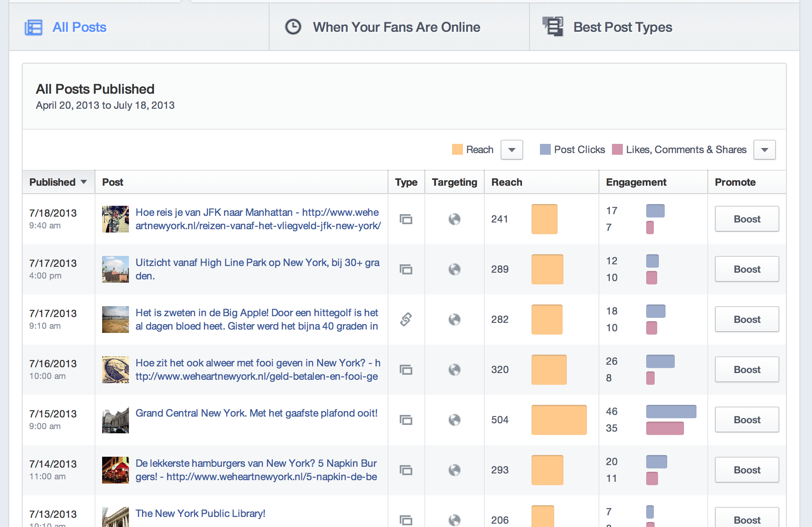
Task: Open the engagement metrics dropdown arrow
Action: tap(764, 150)
